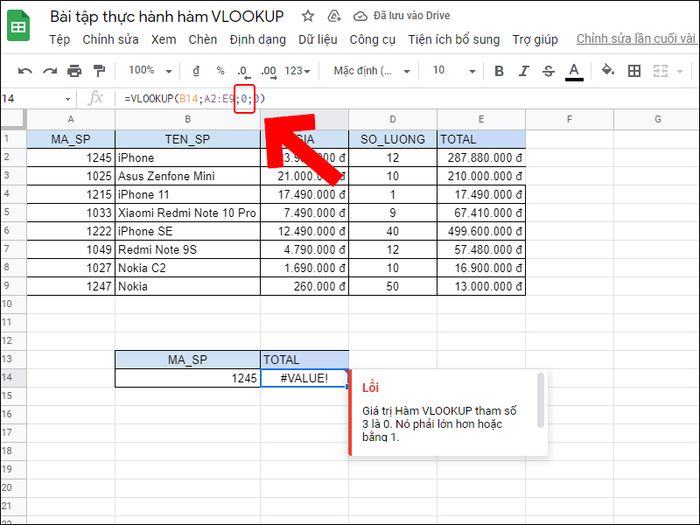Select the MA_SP header cell in row 1
The image size is (700, 525).
(71, 139)
